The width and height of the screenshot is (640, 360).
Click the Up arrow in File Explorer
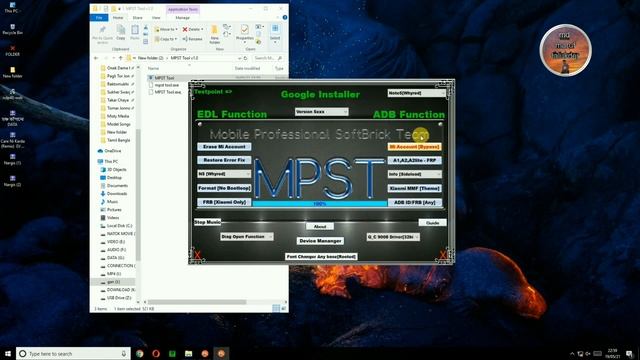point(121,58)
